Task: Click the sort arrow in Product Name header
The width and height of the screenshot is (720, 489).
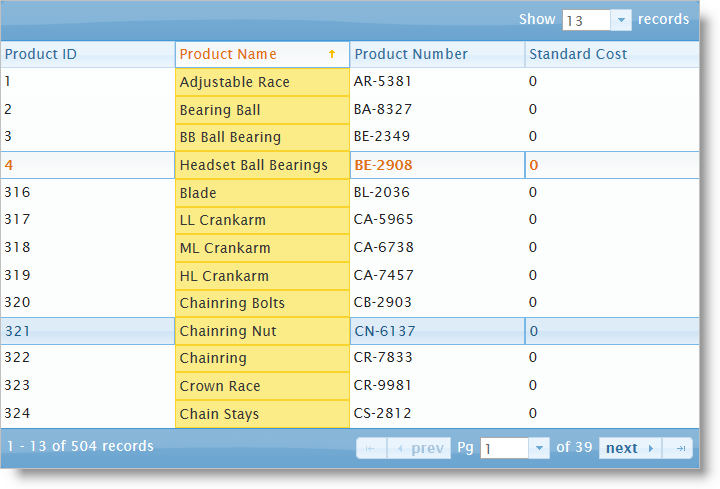Action: pyautogui.click(x=332, y=54)
